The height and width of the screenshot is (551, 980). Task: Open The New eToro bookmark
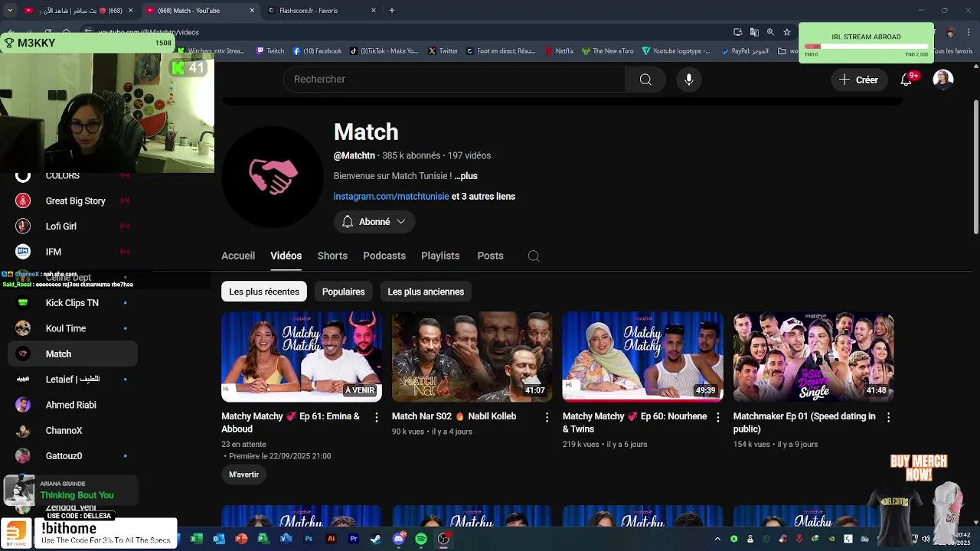pyautogui.click(x=608, y=51)
